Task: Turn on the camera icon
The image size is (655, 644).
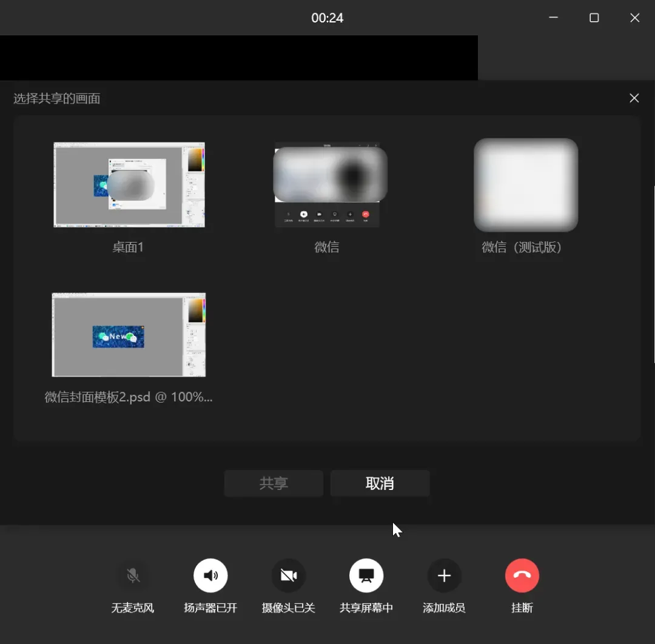Action: click(x=288, y=575)
